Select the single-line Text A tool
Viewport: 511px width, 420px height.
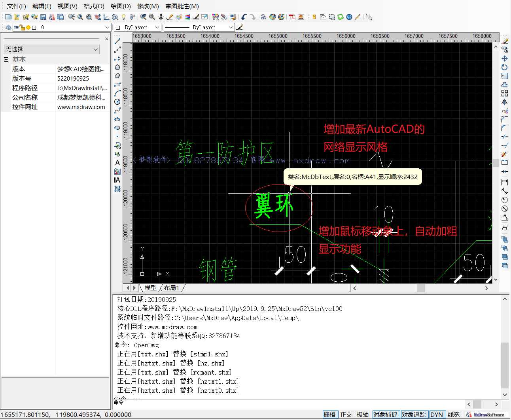point(117,163)
